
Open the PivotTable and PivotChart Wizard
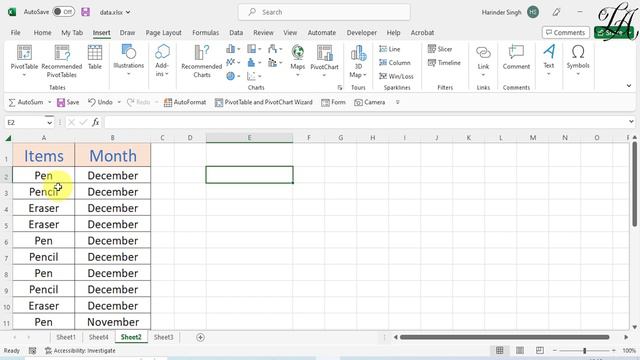tap(264, 102)
